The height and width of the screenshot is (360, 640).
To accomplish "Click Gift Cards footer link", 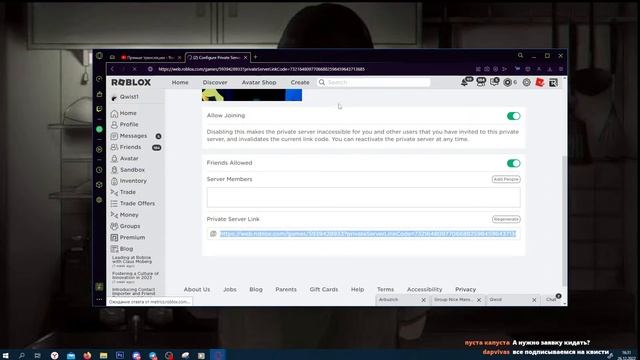I will [324, 289].
